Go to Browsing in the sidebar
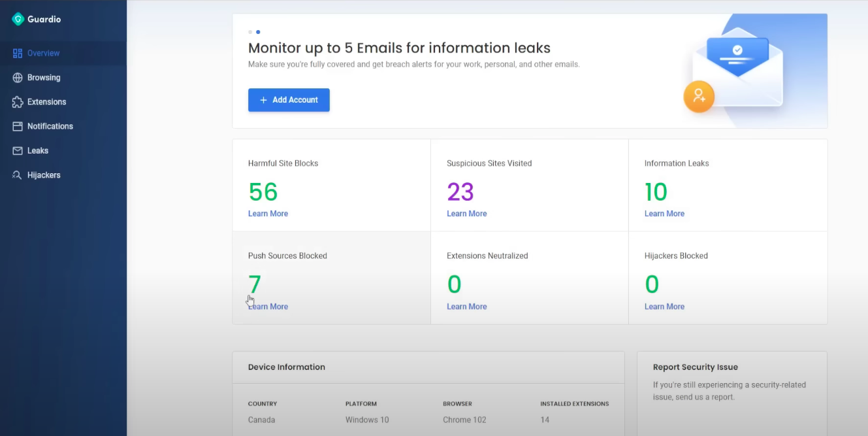This screenshot has height=436, width=868. [63, 78]
